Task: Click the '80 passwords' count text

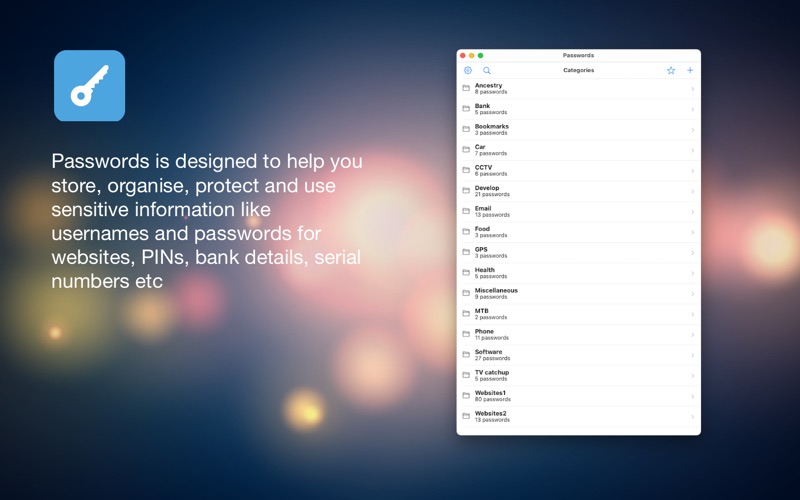Action: pyautogui.click(x=492, y=399)
